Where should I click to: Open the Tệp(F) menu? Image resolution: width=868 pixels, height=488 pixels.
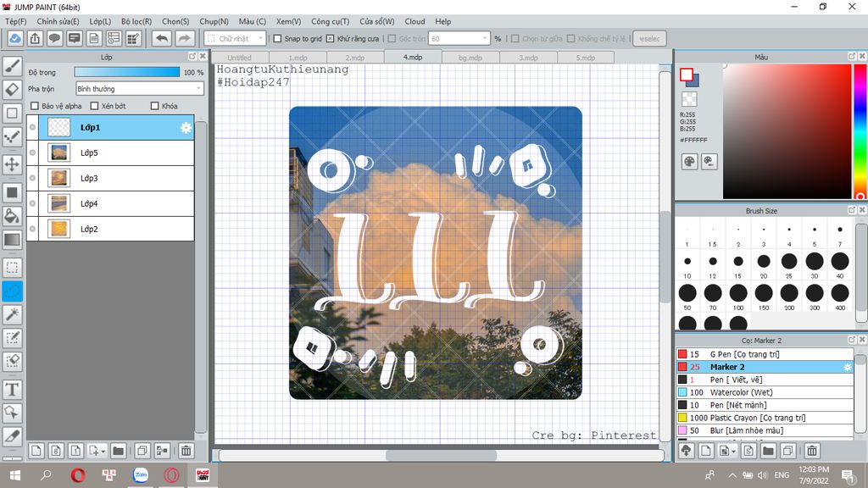point(15,21)
